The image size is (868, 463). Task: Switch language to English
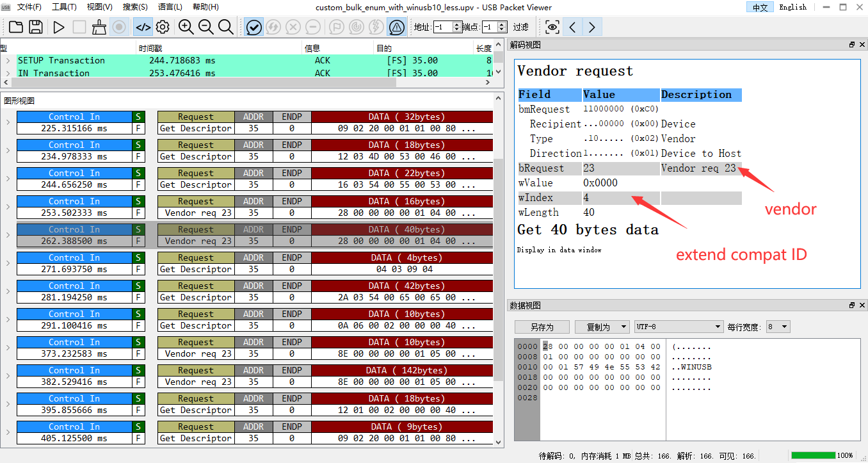point(792,7)
